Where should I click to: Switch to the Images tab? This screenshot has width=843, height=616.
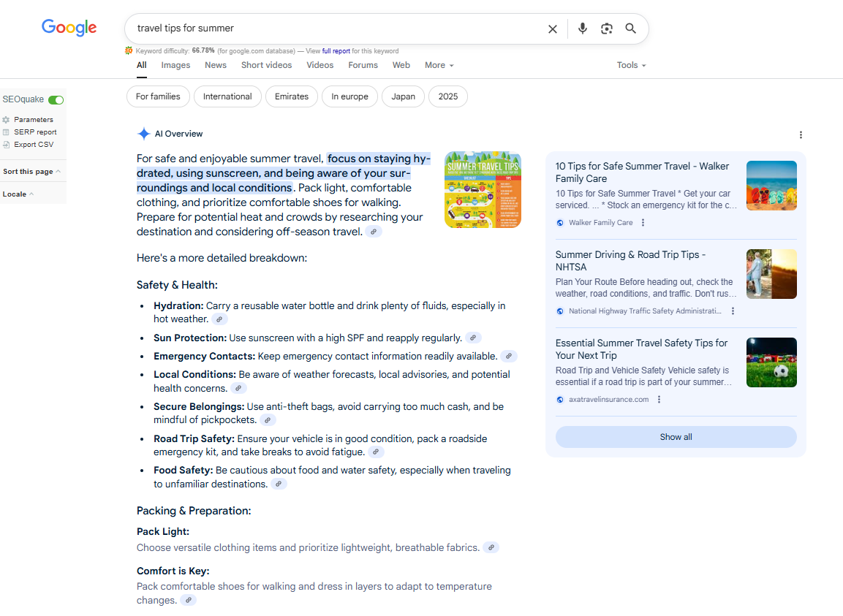click(175, 65)
